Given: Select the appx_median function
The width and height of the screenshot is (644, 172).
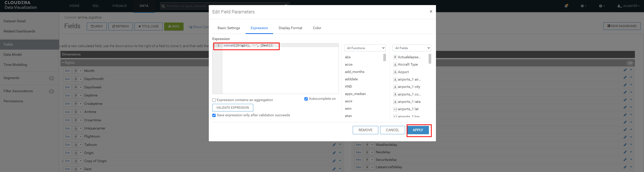Looking at the screenshot, I should coord(355,94).
